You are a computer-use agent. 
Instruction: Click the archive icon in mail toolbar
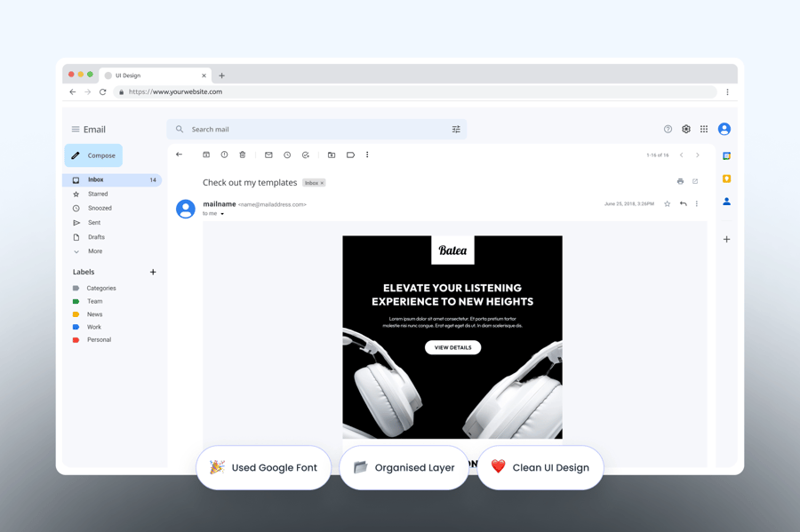click(206, 155)
